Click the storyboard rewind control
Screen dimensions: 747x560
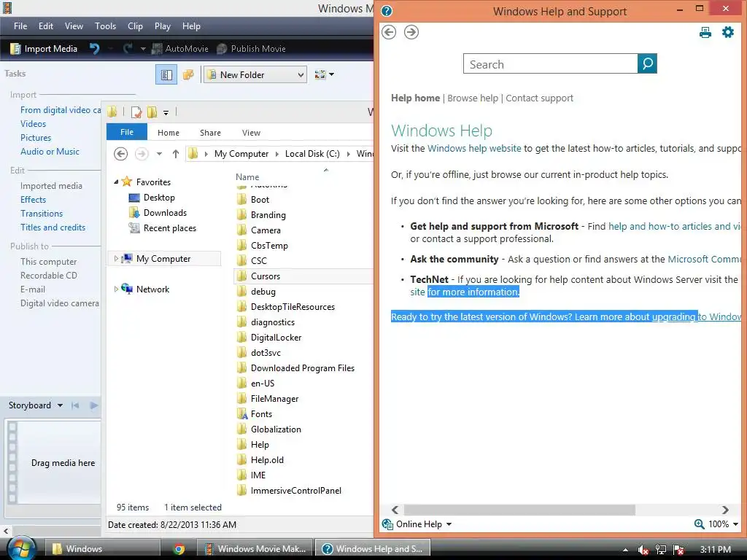(x=75, y=405)
